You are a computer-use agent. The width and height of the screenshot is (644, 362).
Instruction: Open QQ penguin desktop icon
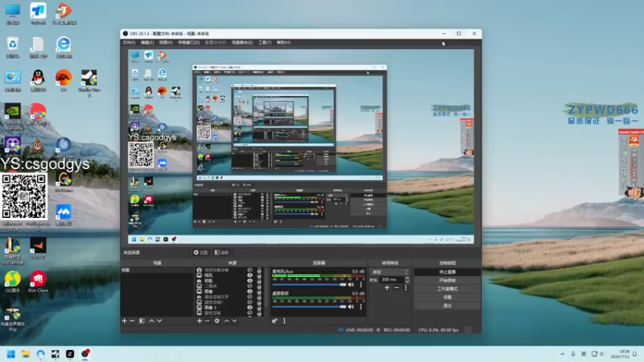(x=38, y=80)
